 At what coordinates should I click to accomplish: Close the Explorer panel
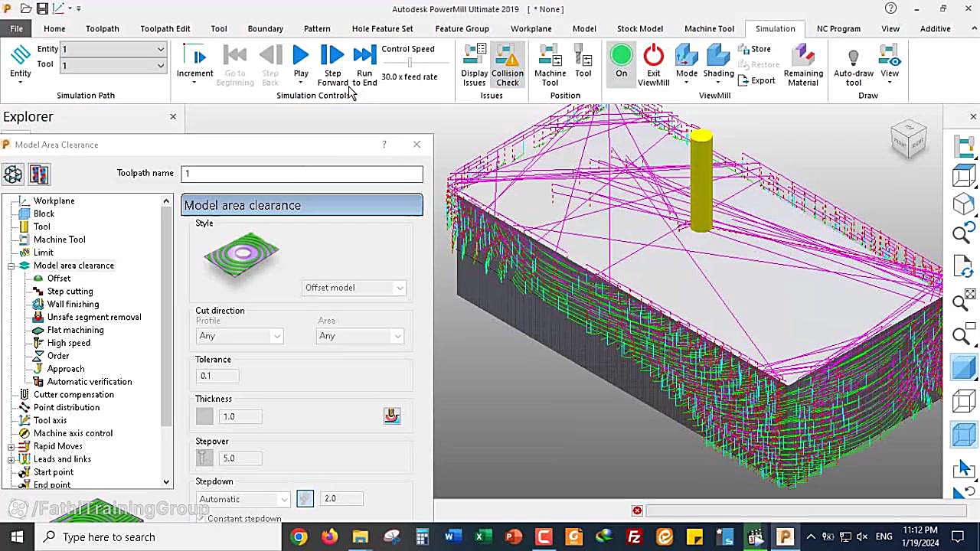click(173, 117)
